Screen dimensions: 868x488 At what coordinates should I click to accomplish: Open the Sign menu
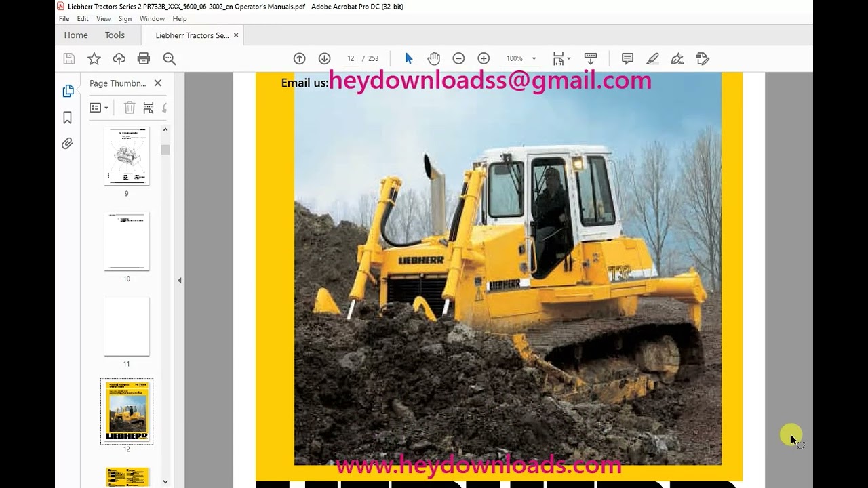point(125,19)
